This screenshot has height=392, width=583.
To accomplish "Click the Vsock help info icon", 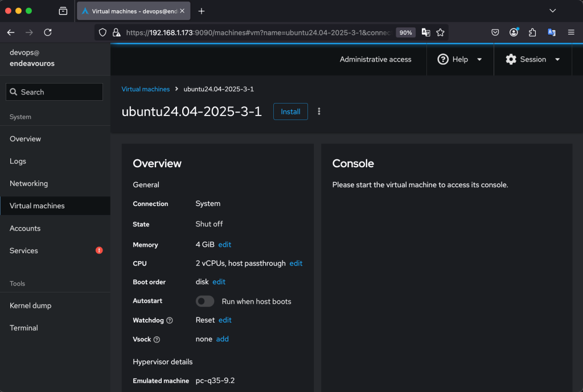I will 157,339.
